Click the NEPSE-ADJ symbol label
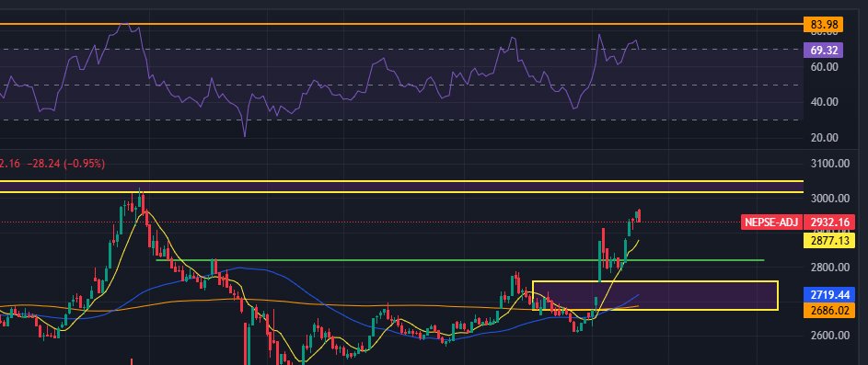The image size is (868, 365). click(x=771, y=222)
